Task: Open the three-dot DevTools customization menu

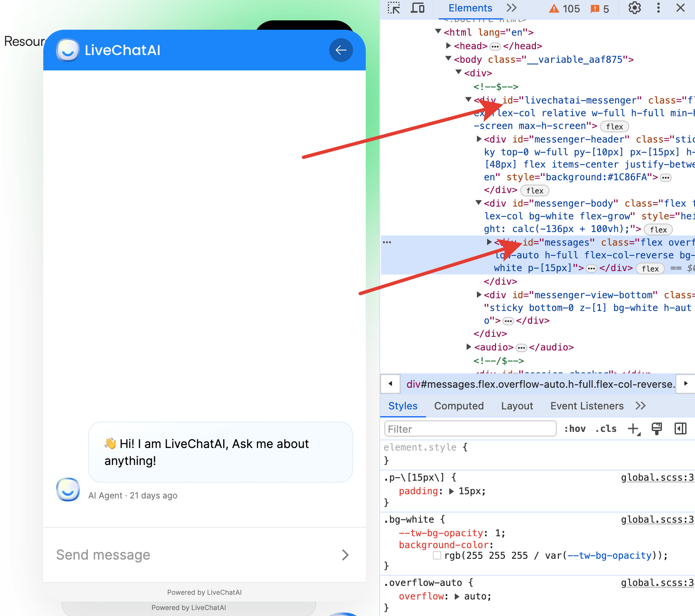Action: pyautogui.click(x=658, y=8)
